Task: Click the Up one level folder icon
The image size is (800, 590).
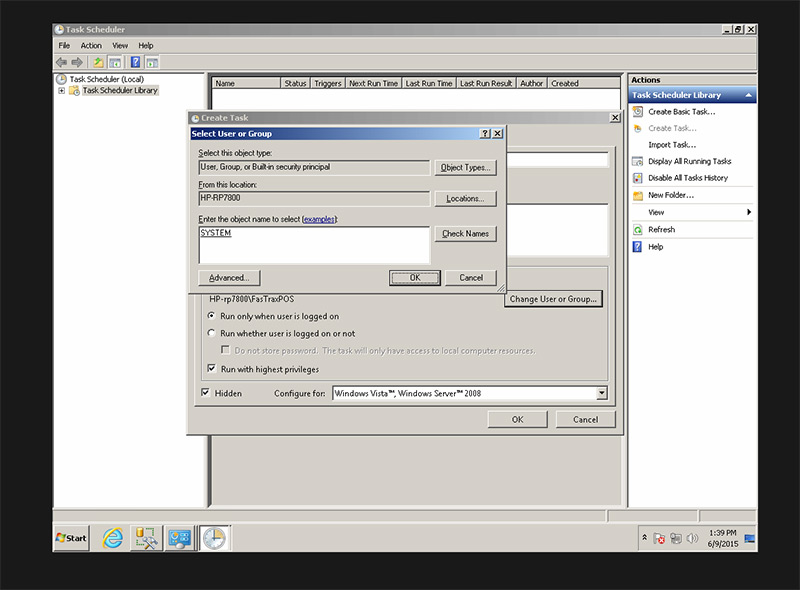Action: pyautogui.click(x=98, y=62)
